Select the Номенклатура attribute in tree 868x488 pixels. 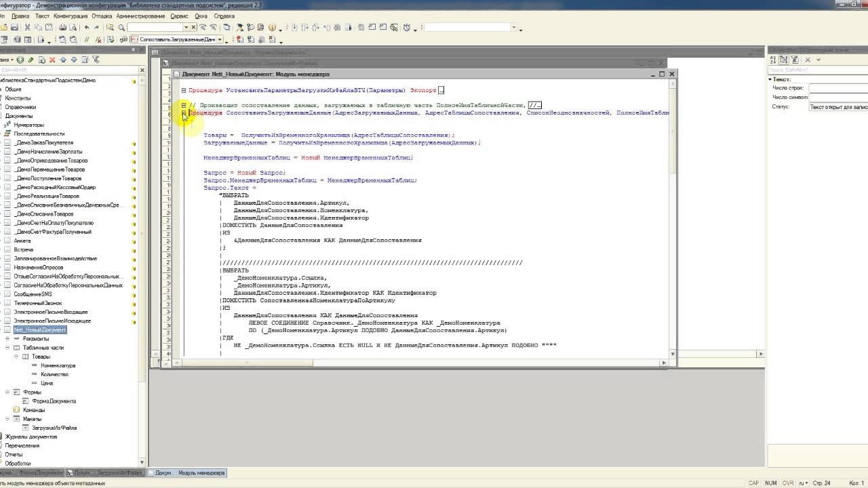click(x=58, y=365)
